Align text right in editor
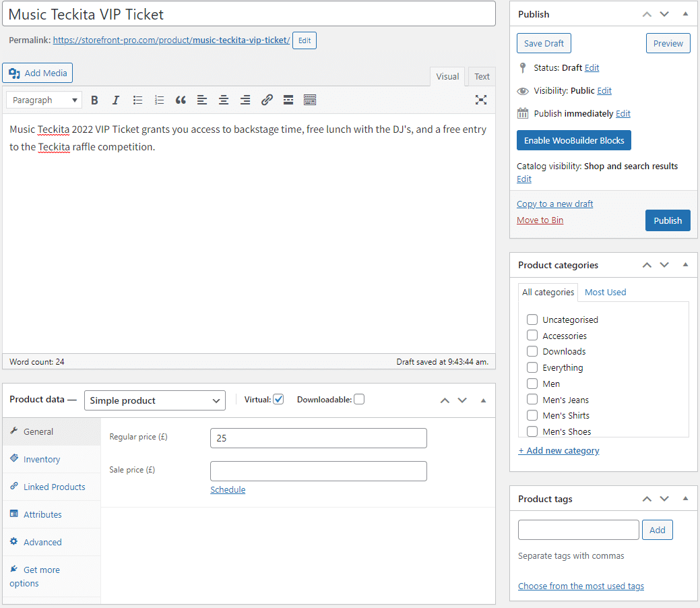The image size is (700, 608). tap(245, 100)
